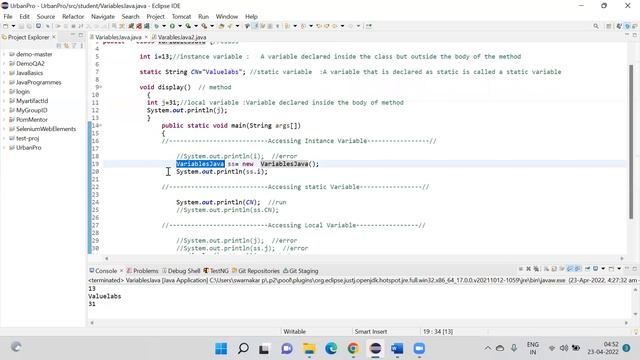This screenshot has height=360, width=640.
Task: Click the Display Selected Console icon
Action: point(596,269)
